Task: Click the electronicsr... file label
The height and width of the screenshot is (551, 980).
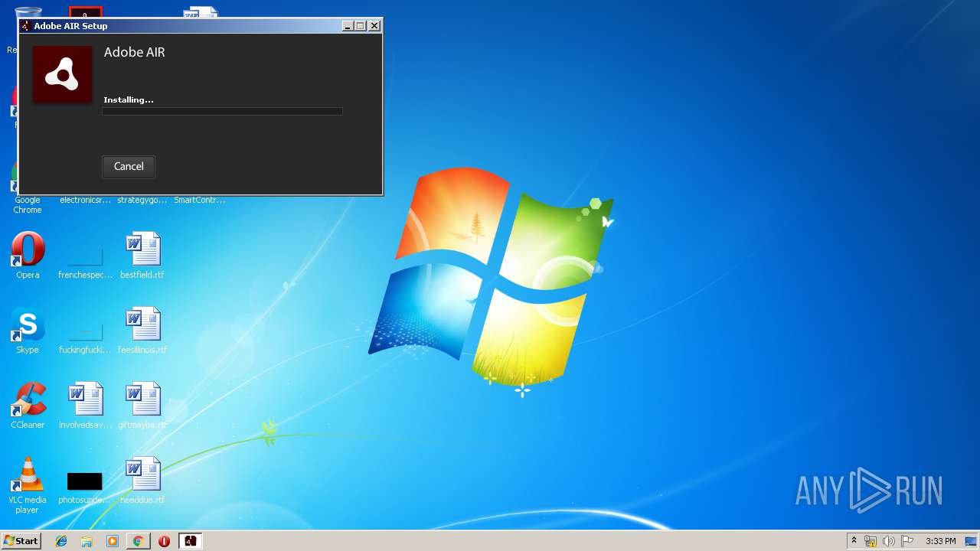Action: 85,201
